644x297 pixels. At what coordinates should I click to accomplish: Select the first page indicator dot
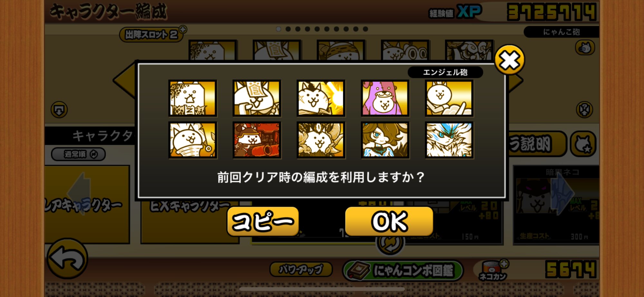(x=279, y=29)
